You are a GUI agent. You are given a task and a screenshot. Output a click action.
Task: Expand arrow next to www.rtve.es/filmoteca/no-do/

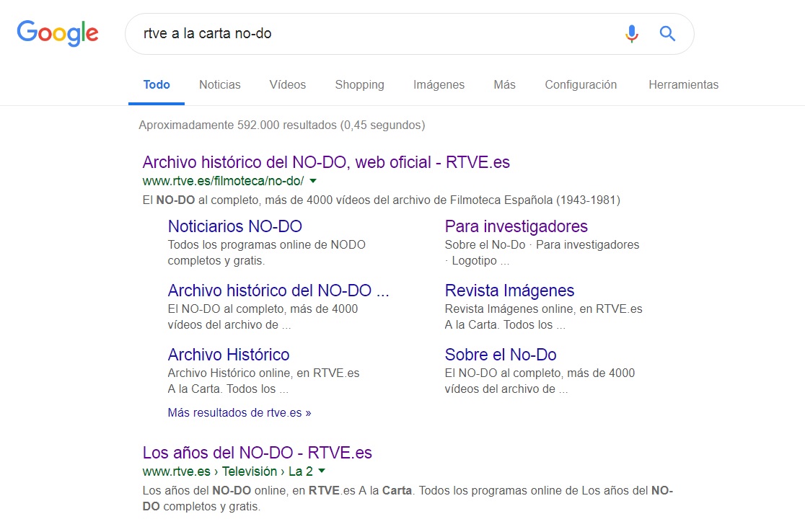313,181
